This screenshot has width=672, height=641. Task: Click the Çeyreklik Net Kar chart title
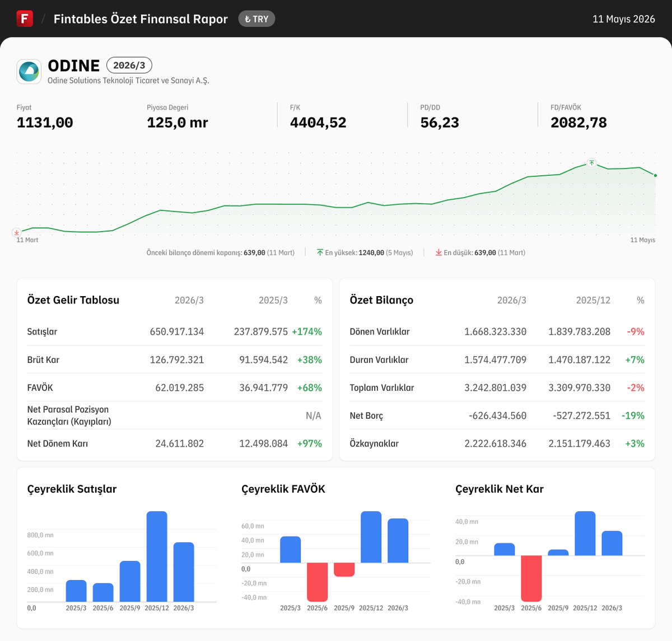pos(500,489)
